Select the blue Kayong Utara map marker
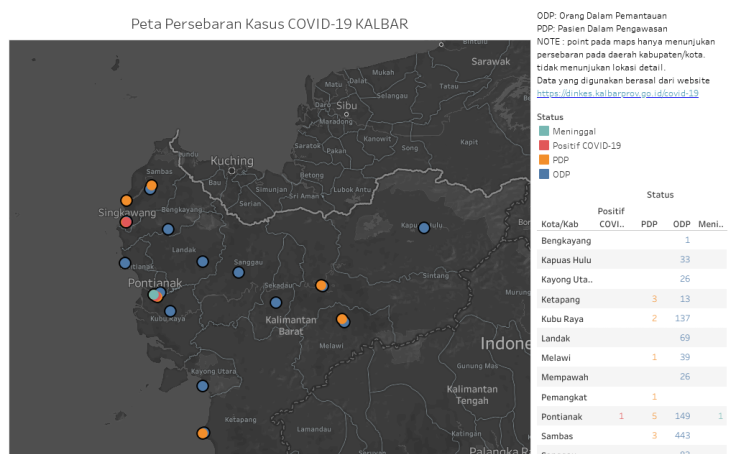This screenshot has width=736, height=454. (203, 385)
